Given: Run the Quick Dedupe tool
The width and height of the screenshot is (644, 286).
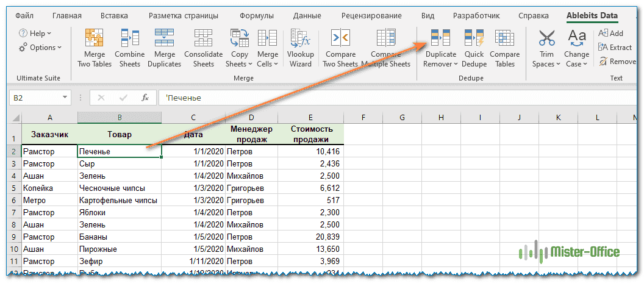Looking at the screenshot, I should point(474,39).
